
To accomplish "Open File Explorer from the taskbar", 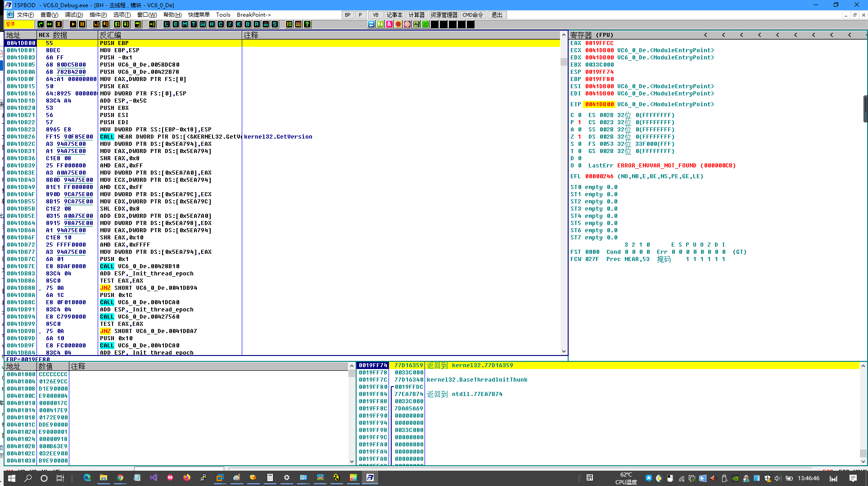I will click(x=104, y=478).
